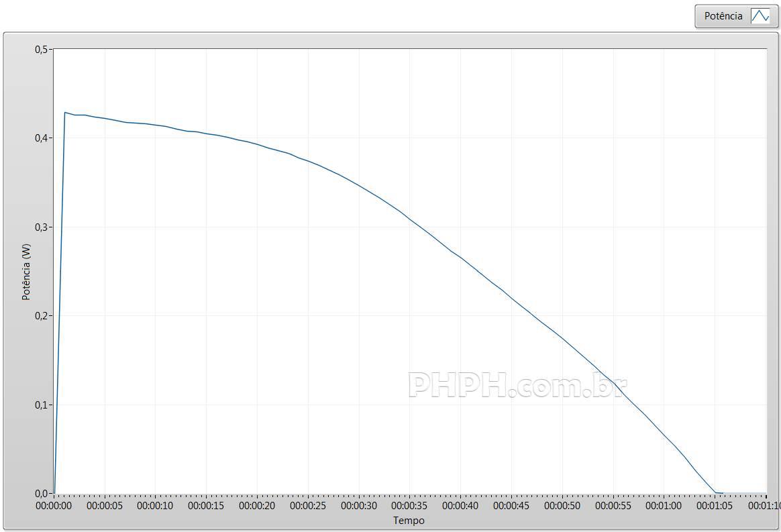
Task: Select the Tempo horizontal axis title
Action: (x=409, y=521)
